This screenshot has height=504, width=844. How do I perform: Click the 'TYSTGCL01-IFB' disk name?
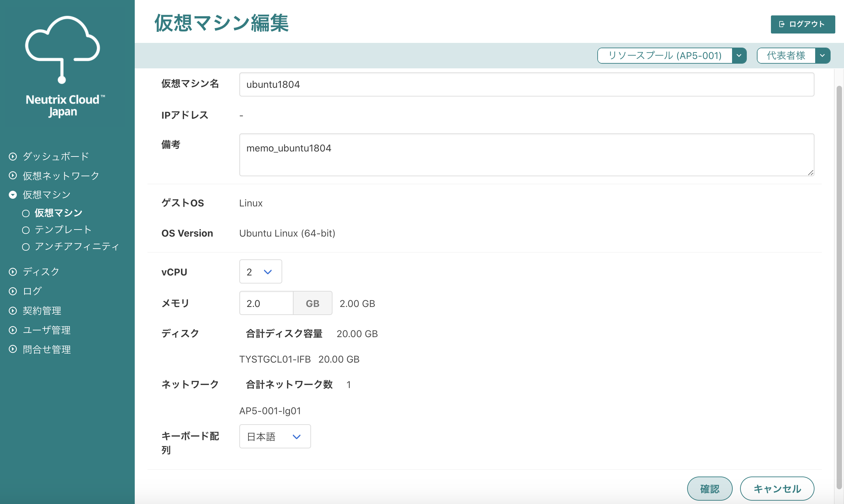275,359
